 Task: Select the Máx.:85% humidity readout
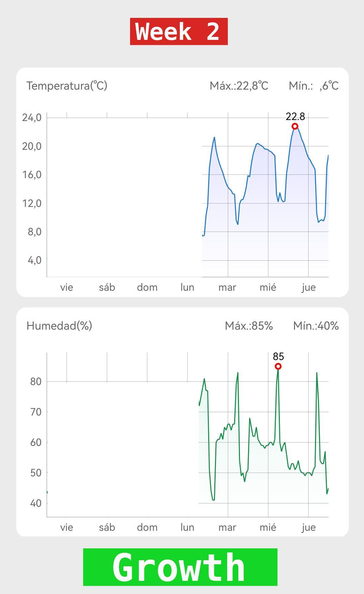pyautogui.click(x=249, y=326)
